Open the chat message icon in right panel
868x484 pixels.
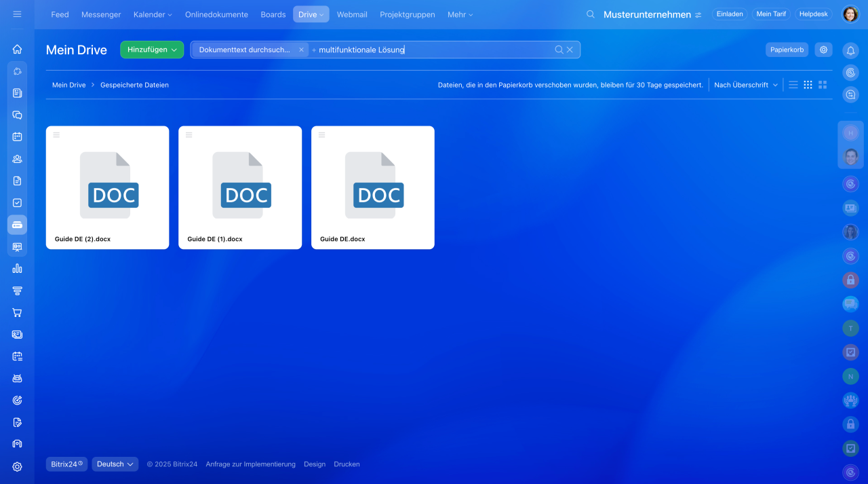pos(850,304)
